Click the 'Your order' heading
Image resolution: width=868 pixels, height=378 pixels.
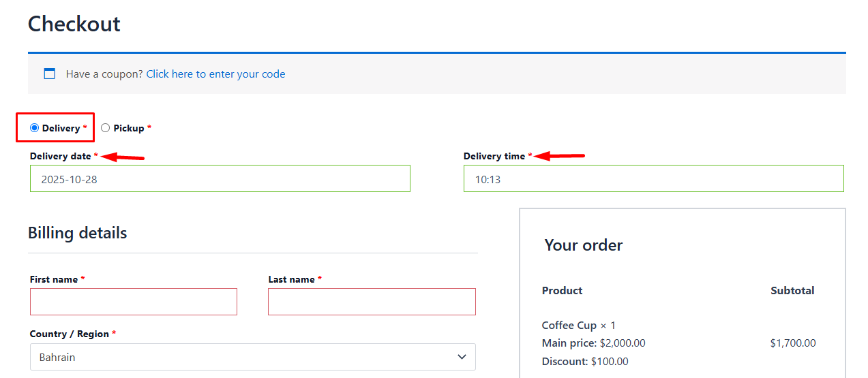[x=583, y=245]
